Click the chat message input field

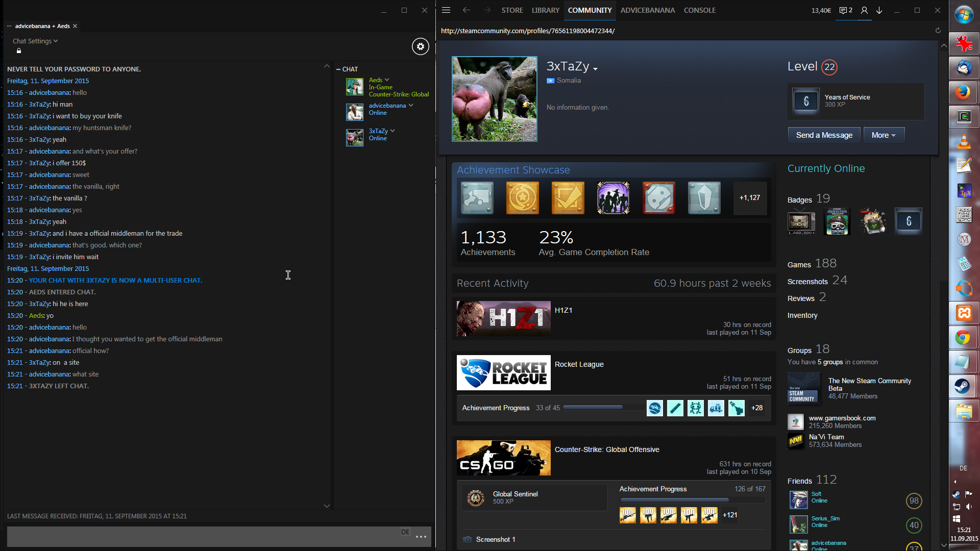[x=204, y=537]
